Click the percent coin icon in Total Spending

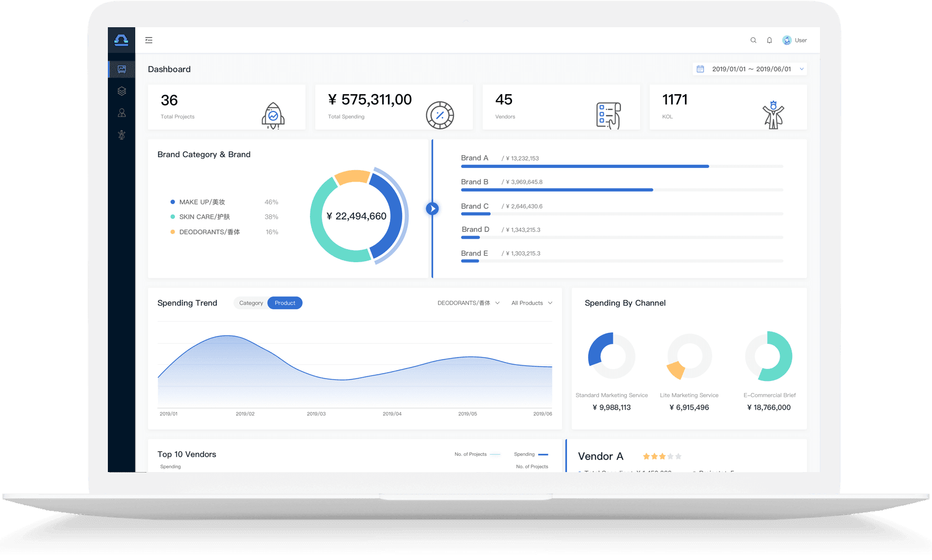pyautogui.click(x=440, y=115)
